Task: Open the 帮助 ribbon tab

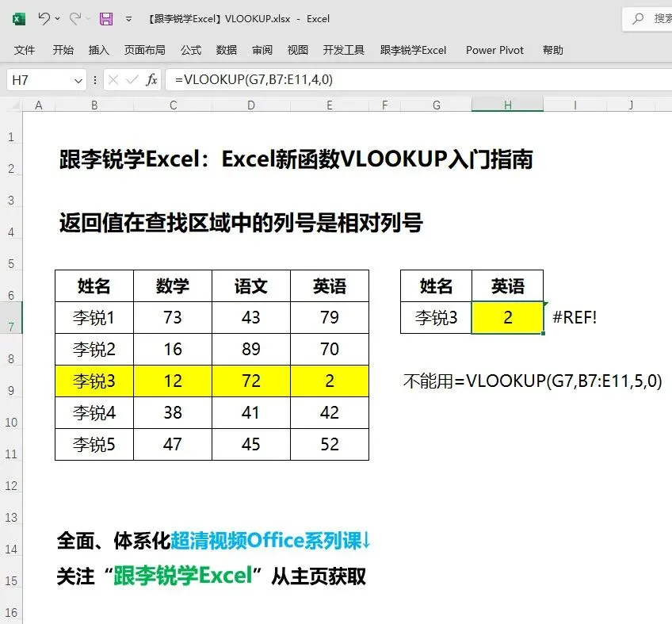Action: point(553,50)
